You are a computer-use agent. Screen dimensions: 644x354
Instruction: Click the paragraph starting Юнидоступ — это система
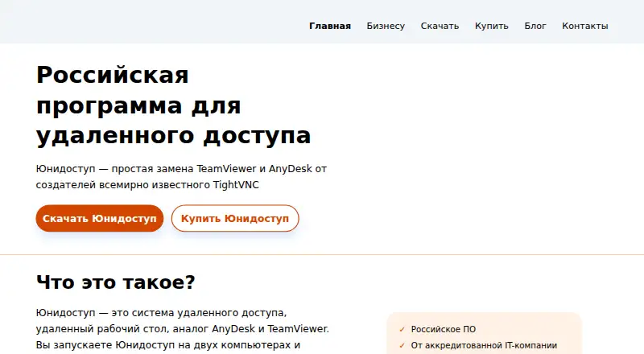point(183,329)
